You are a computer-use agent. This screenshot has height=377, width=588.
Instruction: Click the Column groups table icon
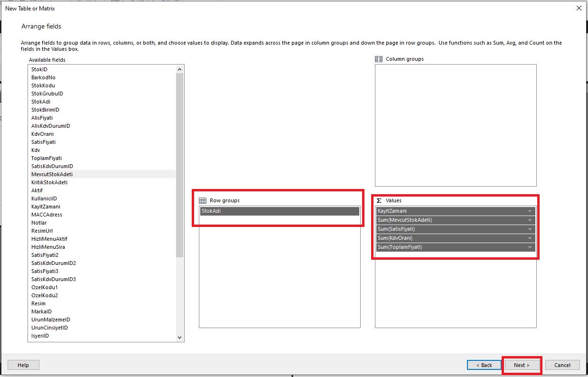point(379,58)
